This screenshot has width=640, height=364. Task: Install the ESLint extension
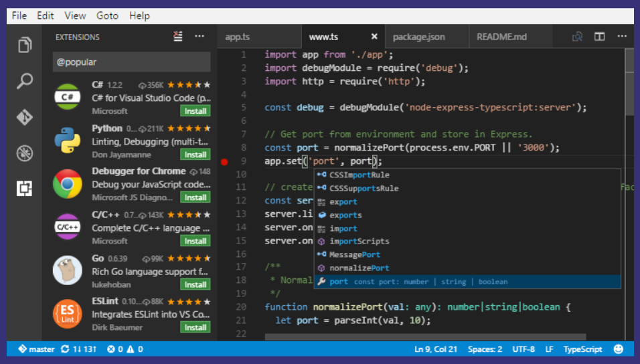point(195,327)
